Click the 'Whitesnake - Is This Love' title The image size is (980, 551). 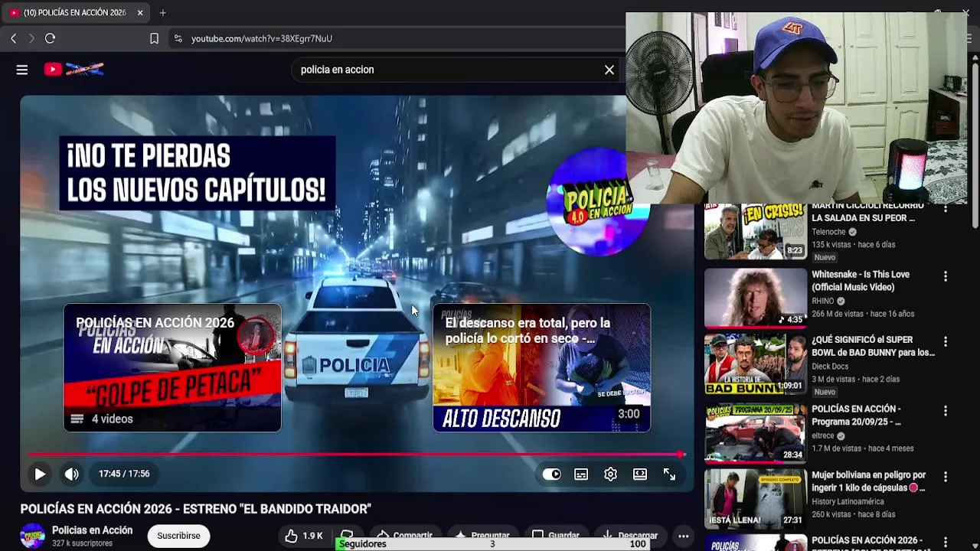click(861, 281)
